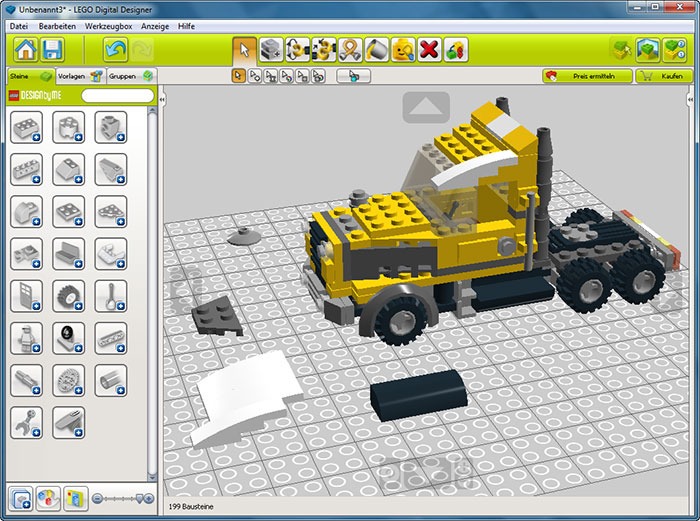This screenshot has width=700, height=521.
Task: Choose the red X Delete tool
Action: (428, 49)
